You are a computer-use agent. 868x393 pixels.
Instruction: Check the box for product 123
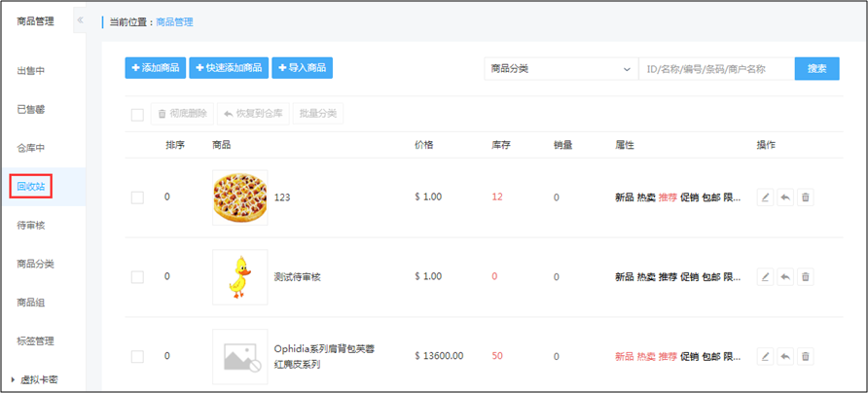137,197
